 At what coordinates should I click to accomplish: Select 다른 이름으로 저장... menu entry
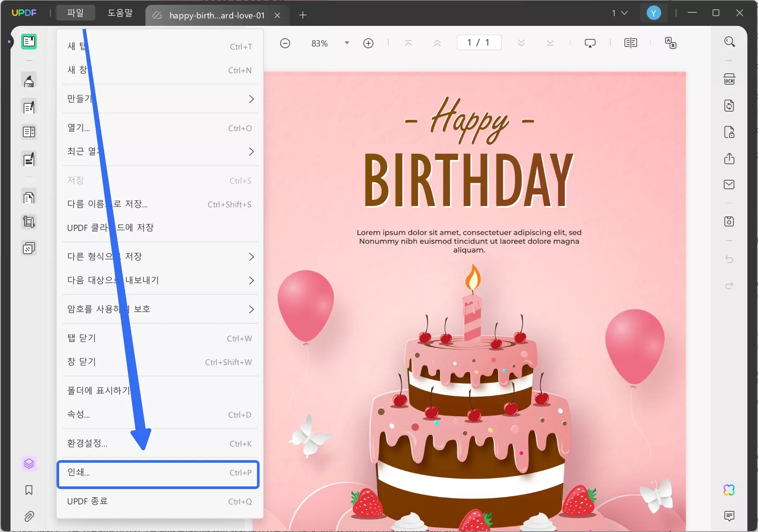point(160,204)
